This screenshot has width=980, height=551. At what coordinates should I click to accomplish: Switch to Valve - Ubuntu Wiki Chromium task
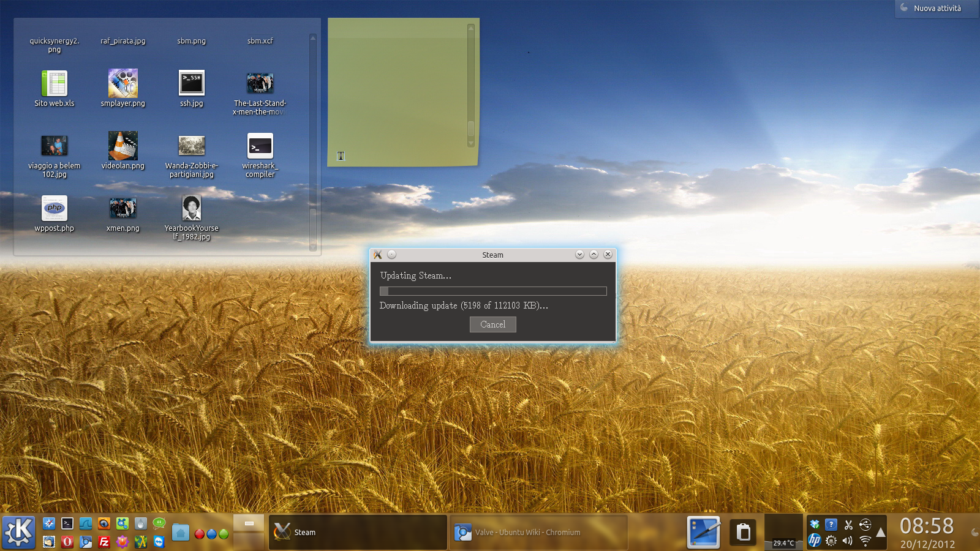pyautogui.click(x=539, y=532)
